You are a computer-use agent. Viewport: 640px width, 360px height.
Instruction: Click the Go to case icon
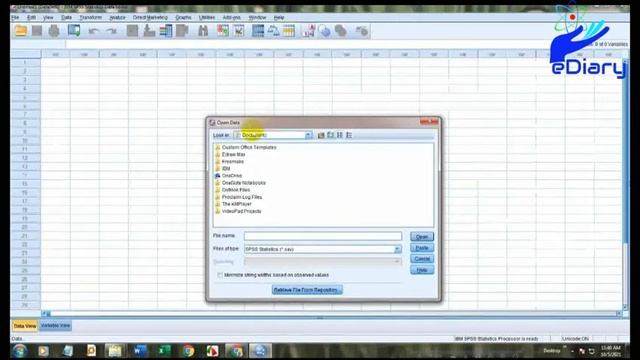coord(132,31)
